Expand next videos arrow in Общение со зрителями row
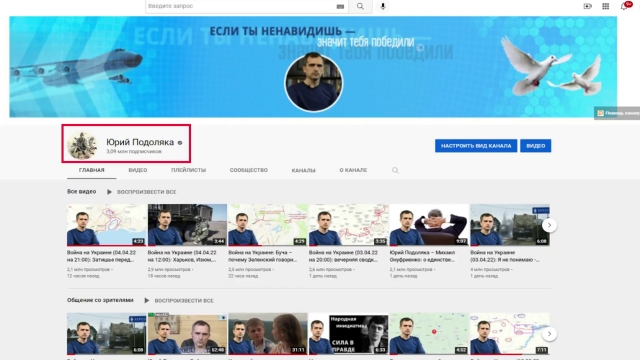640x360 pixels. tap(549, 334)
